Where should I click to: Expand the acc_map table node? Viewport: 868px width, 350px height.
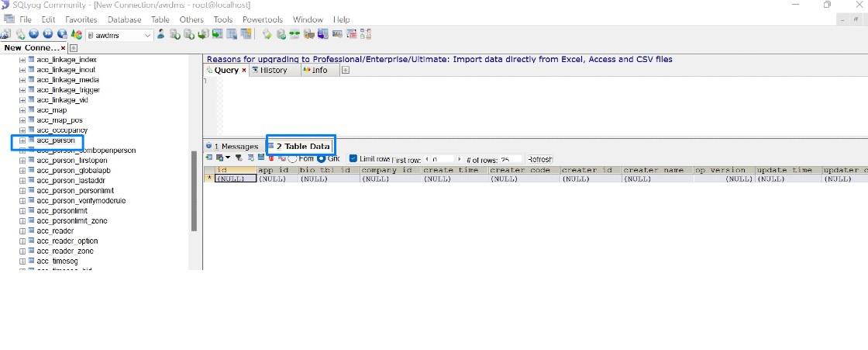click(x=22, y=110)
